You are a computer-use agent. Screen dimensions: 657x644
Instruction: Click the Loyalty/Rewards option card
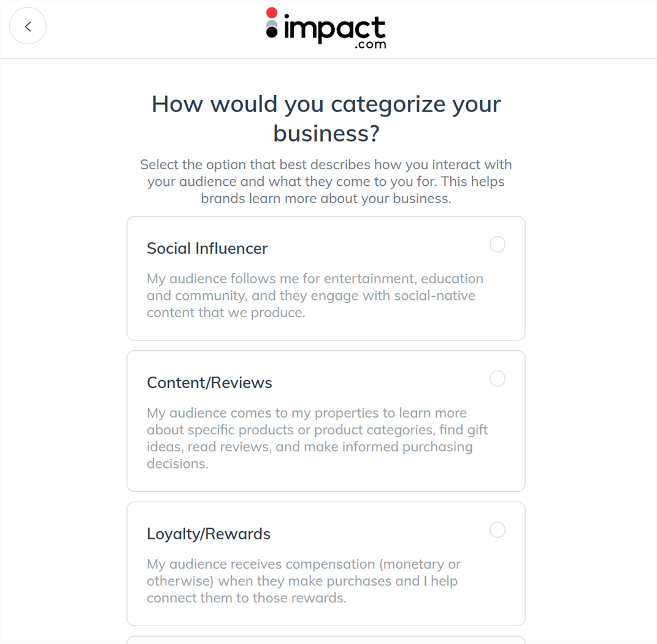point(326,563)
